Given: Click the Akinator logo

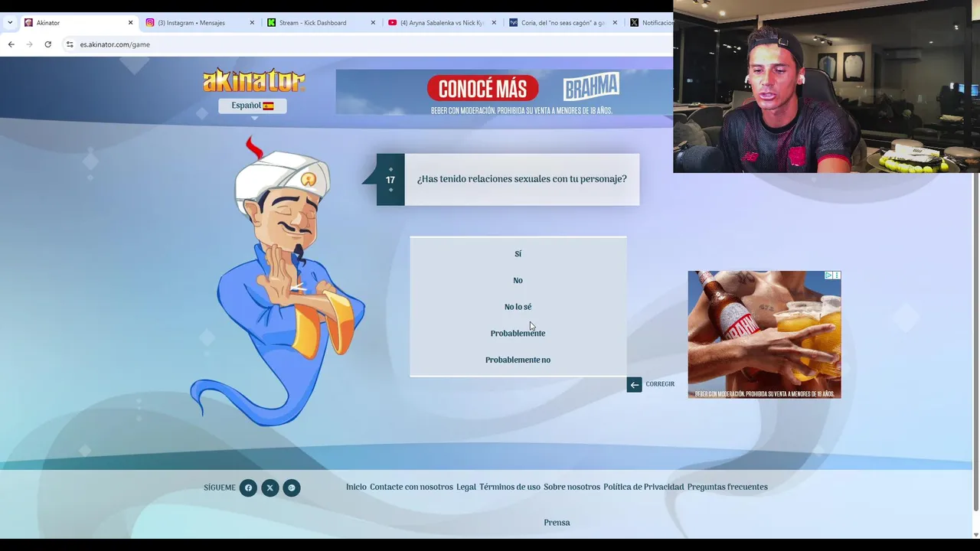Looking at the screenshot, I should point(253,80).
